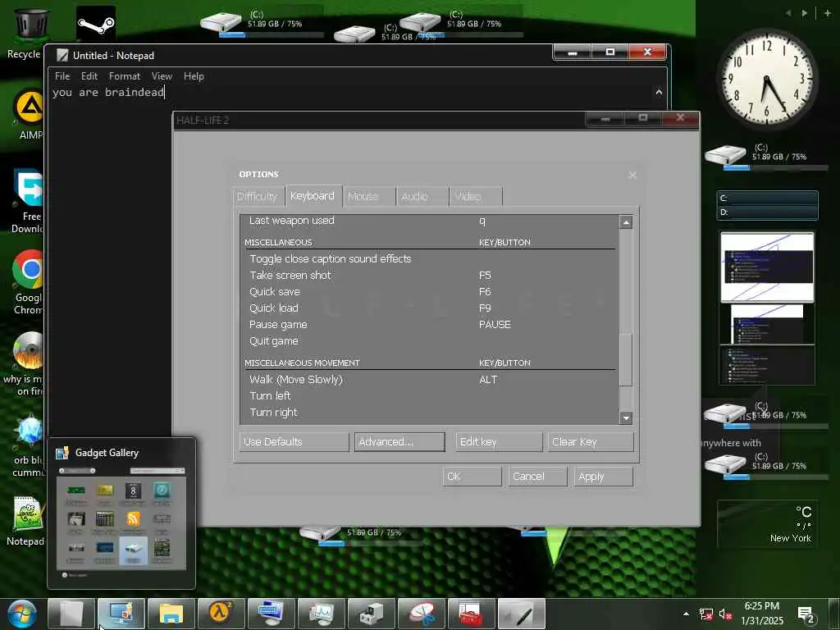The height and width of the screenshot is (630, 840).
Task: Open Notepad's View menu
Action: click(162, 76)
